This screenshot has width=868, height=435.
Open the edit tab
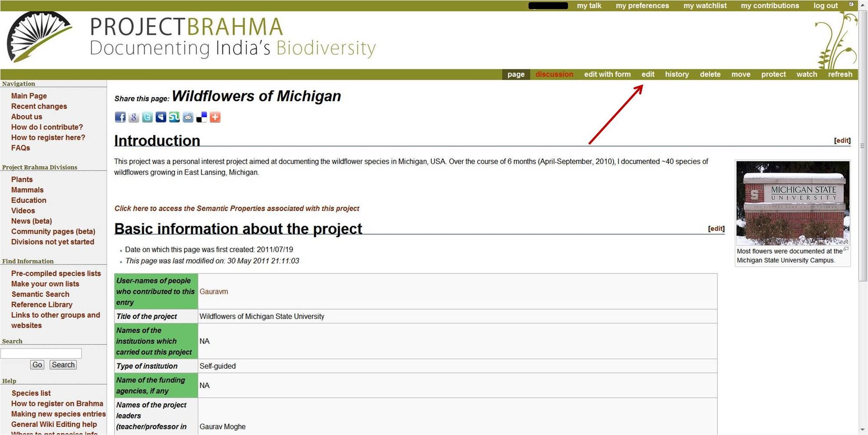pyautogui.click(x=648, y=74)
